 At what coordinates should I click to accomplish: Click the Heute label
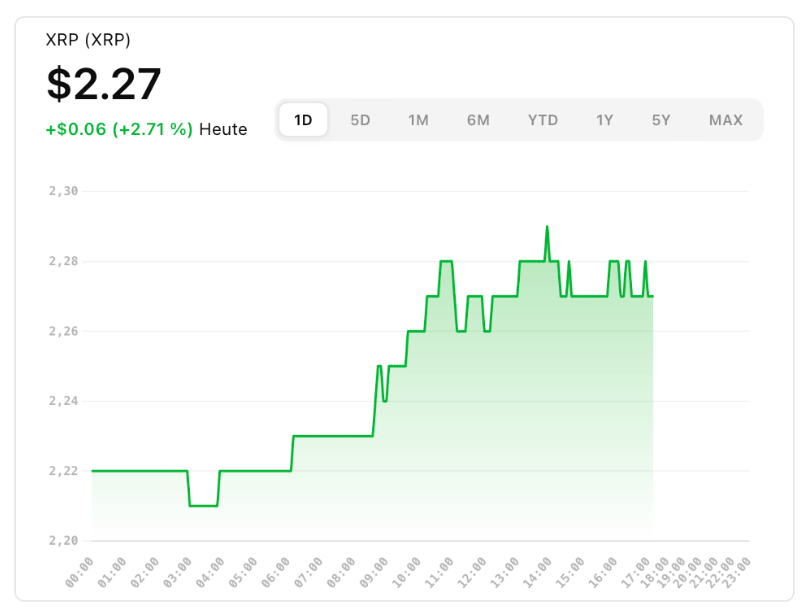click(223, 129)
